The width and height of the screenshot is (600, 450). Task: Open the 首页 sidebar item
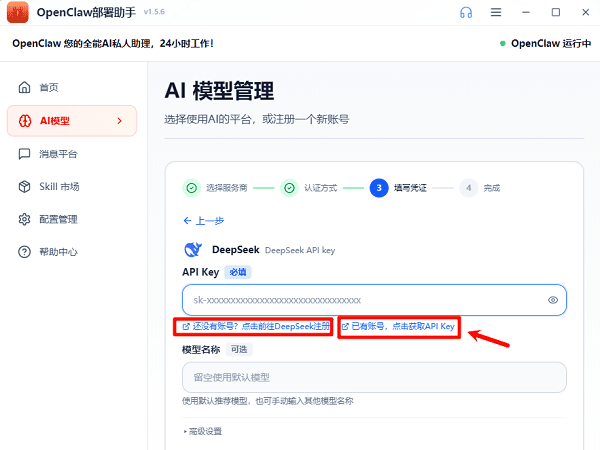pyautogui.click(x=72, y=88)
